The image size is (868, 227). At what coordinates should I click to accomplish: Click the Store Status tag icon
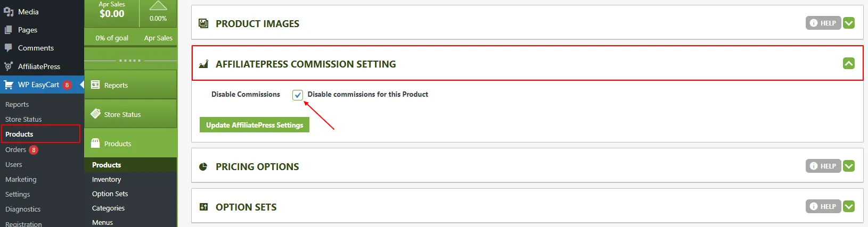[96, 114]
